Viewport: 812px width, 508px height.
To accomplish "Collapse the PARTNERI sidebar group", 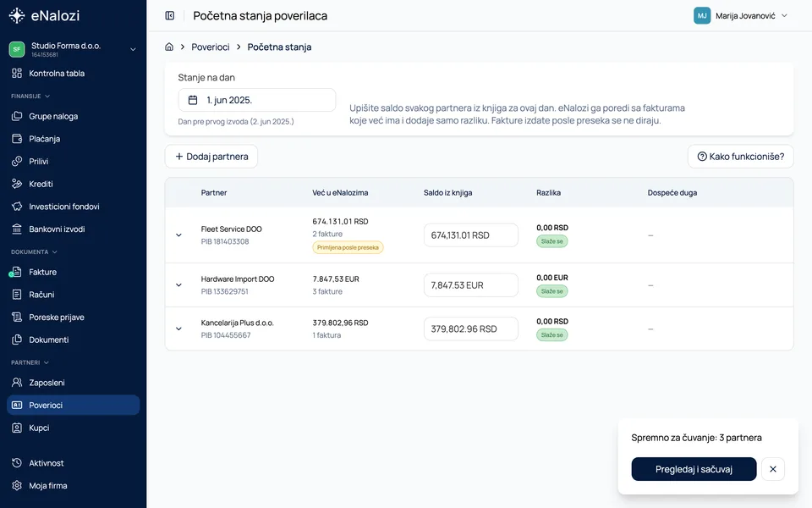I will [x=30, y=362].
